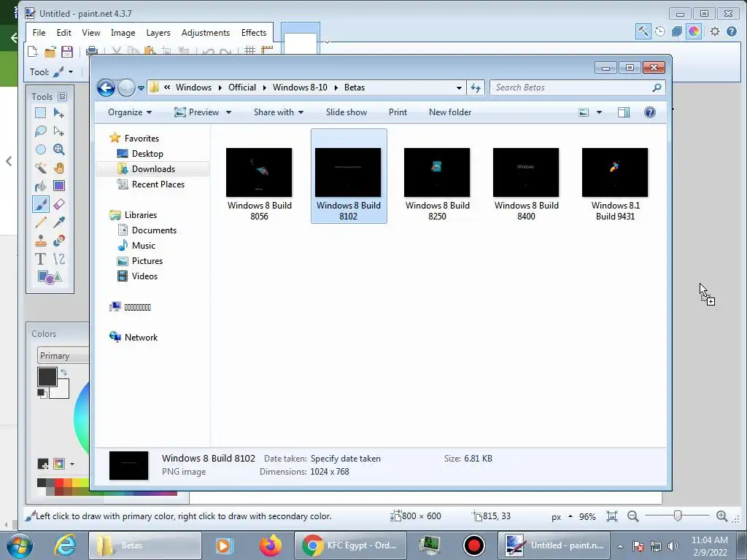Open the Edit menu in paint.net
This screenshot has height=560, width=747.
pos(64,32)
